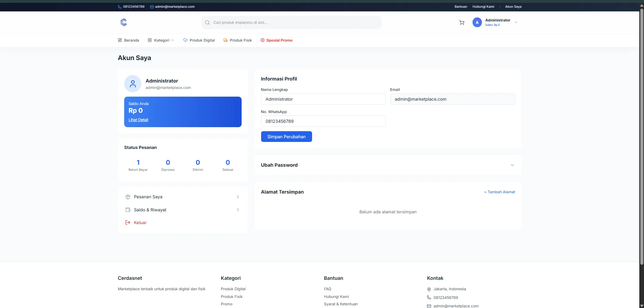Screen dimensions: 644x308
Task: Open the shopping cart icon
Action: click(x=462, y=22)
